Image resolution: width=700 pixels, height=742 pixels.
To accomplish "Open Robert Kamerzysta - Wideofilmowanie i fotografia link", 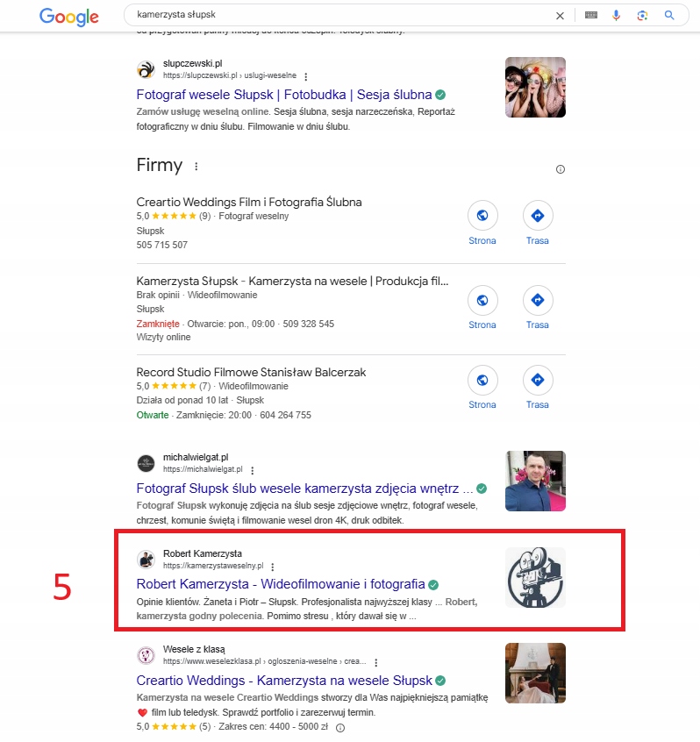I will coord(281,584).
